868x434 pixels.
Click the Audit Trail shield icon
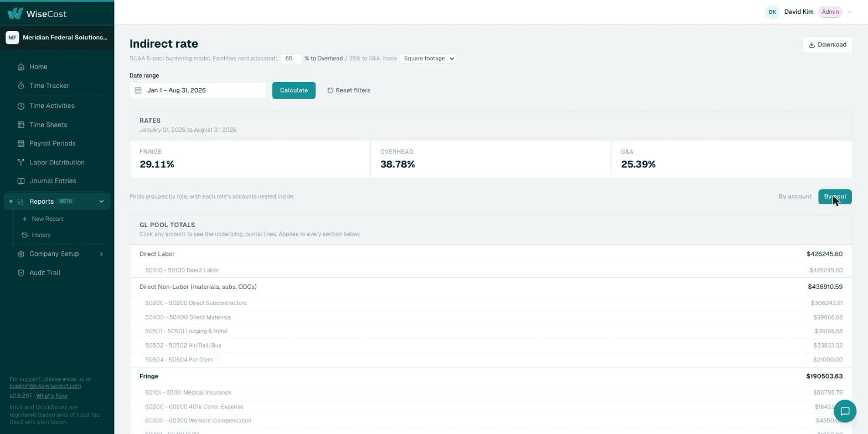pos(21,273)
